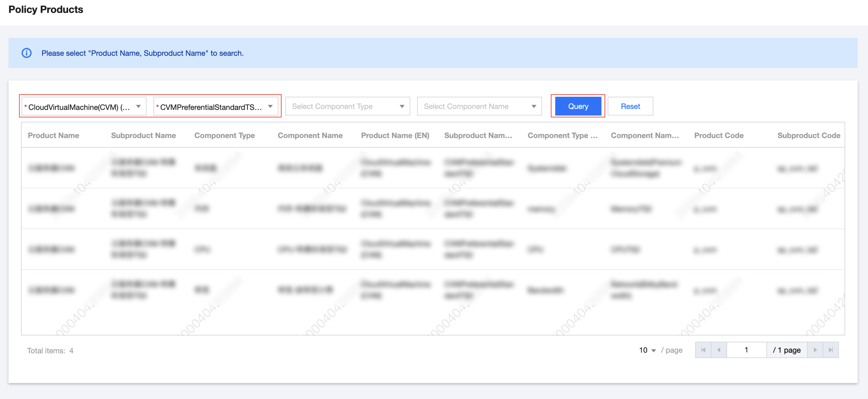The height and width of the screenshot is (399, 868).
Task: Click the page number input field
Action: (746, 350)
